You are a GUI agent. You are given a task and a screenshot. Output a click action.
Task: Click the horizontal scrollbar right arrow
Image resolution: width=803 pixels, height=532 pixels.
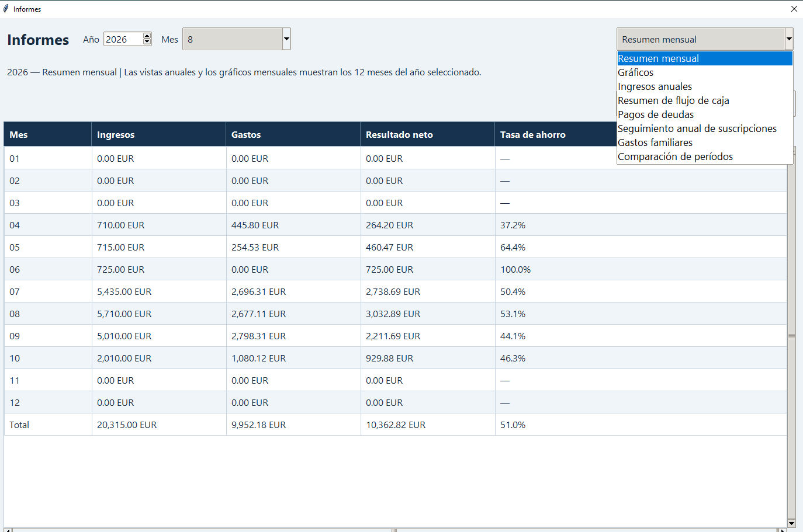coord(782,530)
